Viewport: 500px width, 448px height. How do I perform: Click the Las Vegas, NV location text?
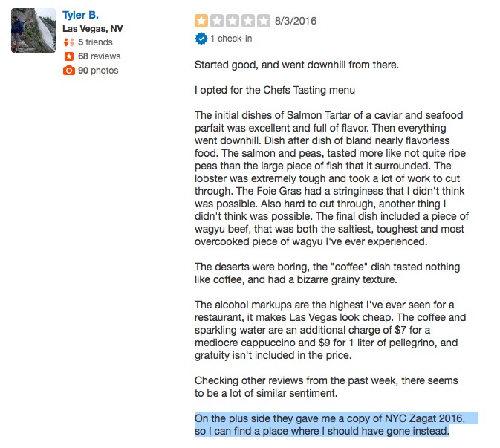point(92,29)
